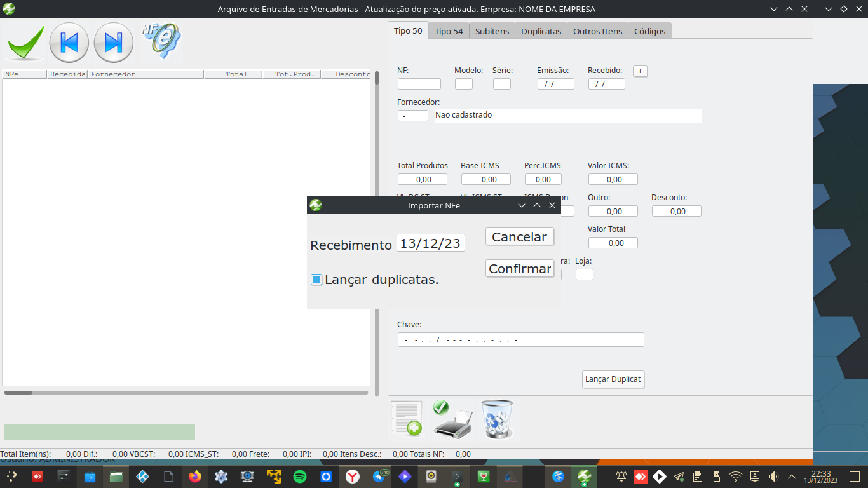Go to the first record with the blue arrow
Screen dimensions: 868x488
[69, 43]
